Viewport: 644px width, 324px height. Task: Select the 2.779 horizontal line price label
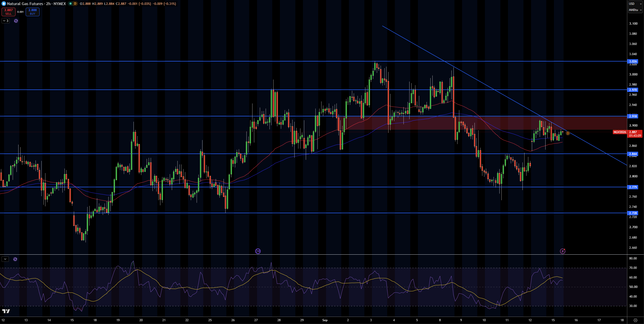pos(633,187)
